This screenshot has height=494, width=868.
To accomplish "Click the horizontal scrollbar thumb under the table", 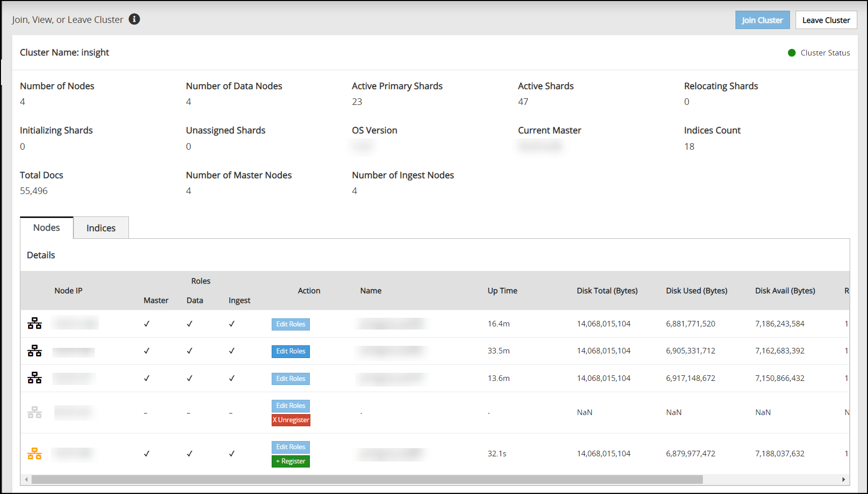I will 367,480.
